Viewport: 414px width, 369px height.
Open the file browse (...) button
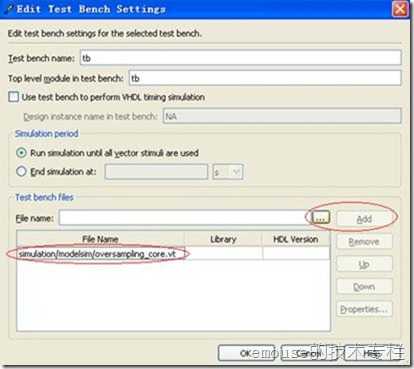321,218
